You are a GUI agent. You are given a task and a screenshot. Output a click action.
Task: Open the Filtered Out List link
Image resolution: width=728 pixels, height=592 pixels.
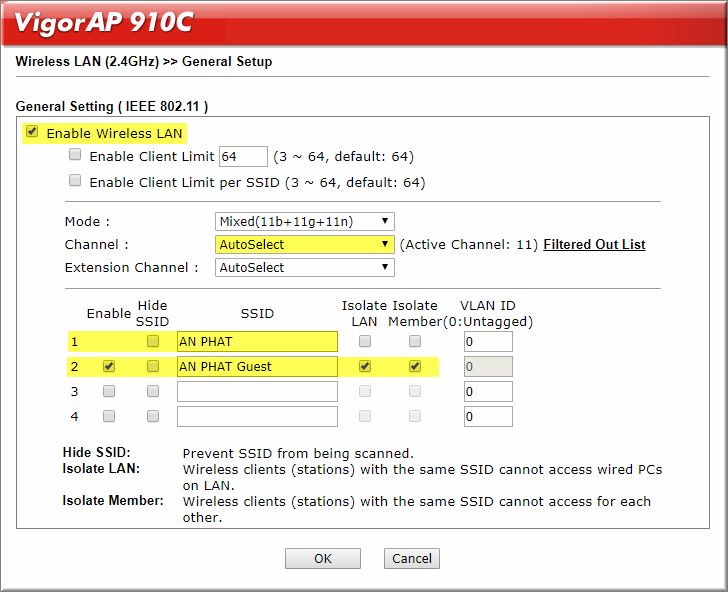click(594, 244)
